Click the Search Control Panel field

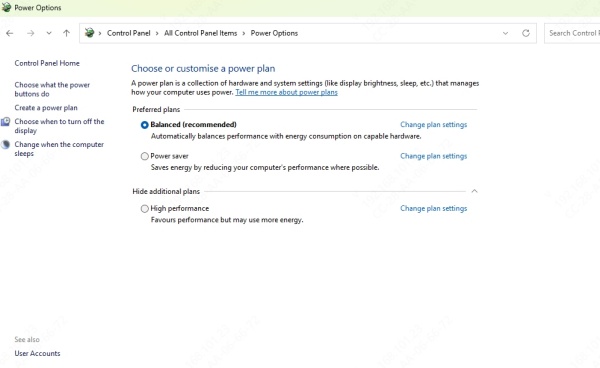(572, 33)
